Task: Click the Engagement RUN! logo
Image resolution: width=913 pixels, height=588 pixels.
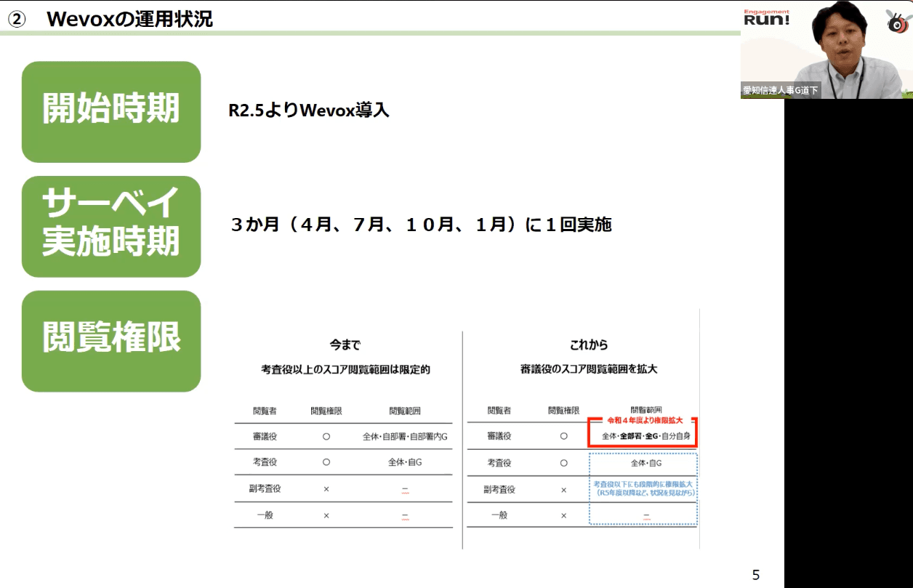Action: click(x=766, y=18)
